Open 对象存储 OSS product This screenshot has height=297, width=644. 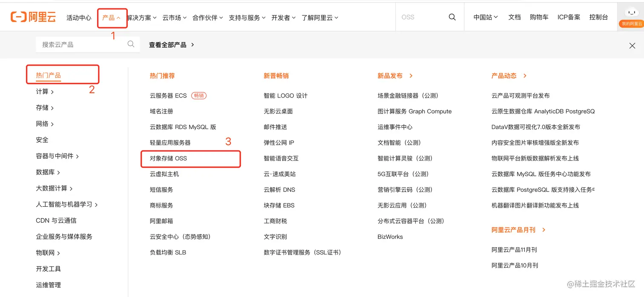(x=168, y=158)
